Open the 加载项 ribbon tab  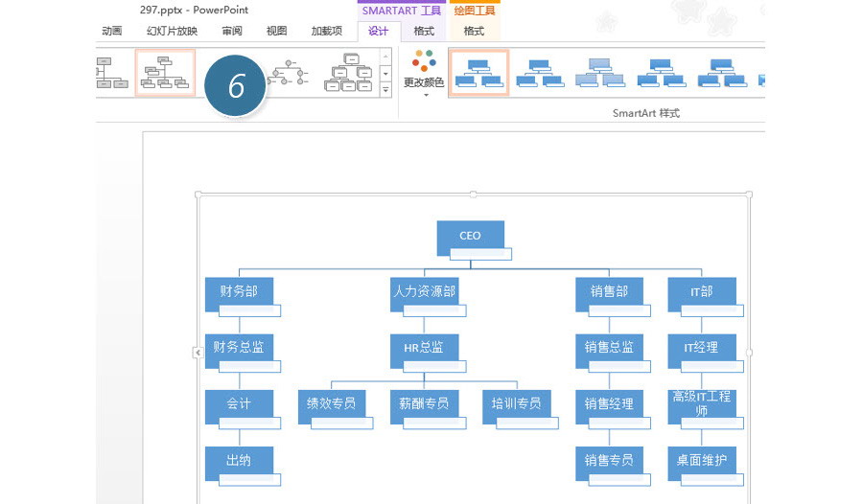coord(326,31)
